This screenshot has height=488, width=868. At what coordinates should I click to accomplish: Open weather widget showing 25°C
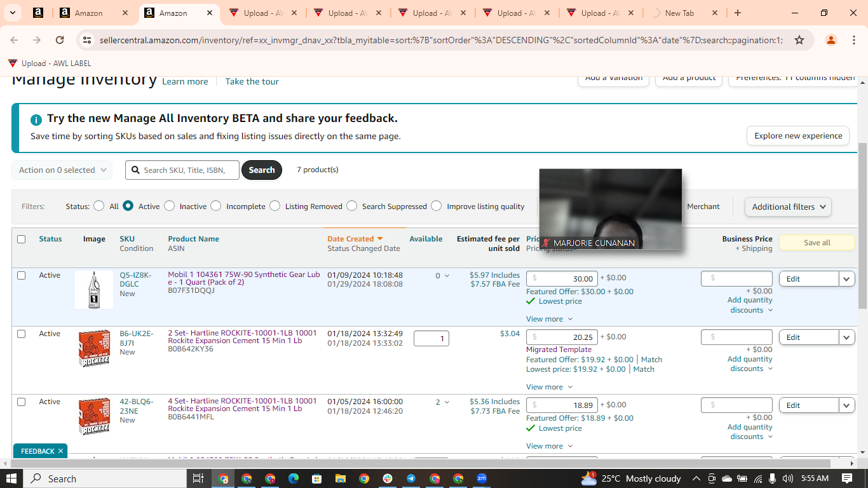click(x=630, y=478)
